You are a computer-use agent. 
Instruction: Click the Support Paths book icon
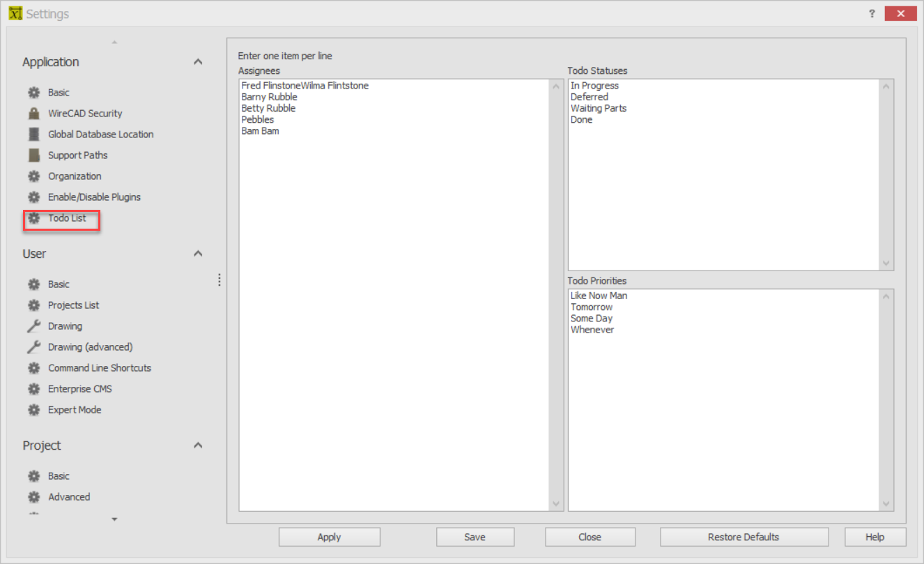(33, 155)
